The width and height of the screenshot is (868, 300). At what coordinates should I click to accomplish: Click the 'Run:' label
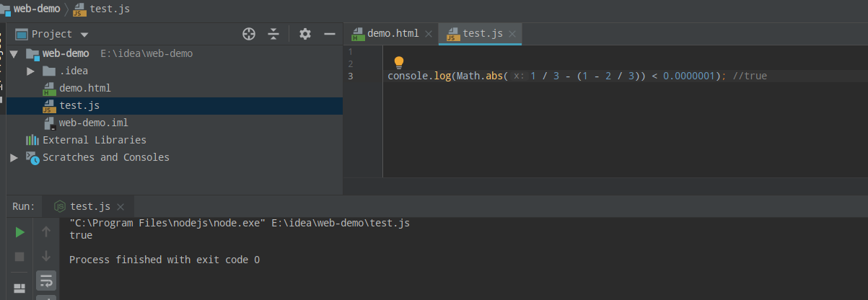(23, 206)
